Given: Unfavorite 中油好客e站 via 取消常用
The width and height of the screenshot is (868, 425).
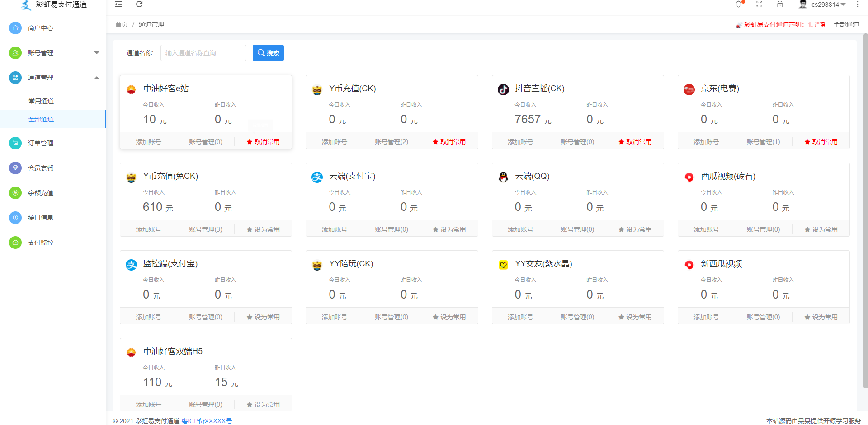Looking at the screenshot, I should pyautogui.click(x=263, y=142).
